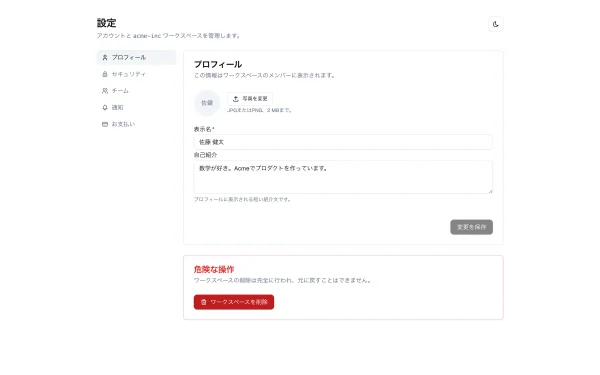600x375 pixels.
Task: Go to the チーム tab
Action: [x=136, y=91]
